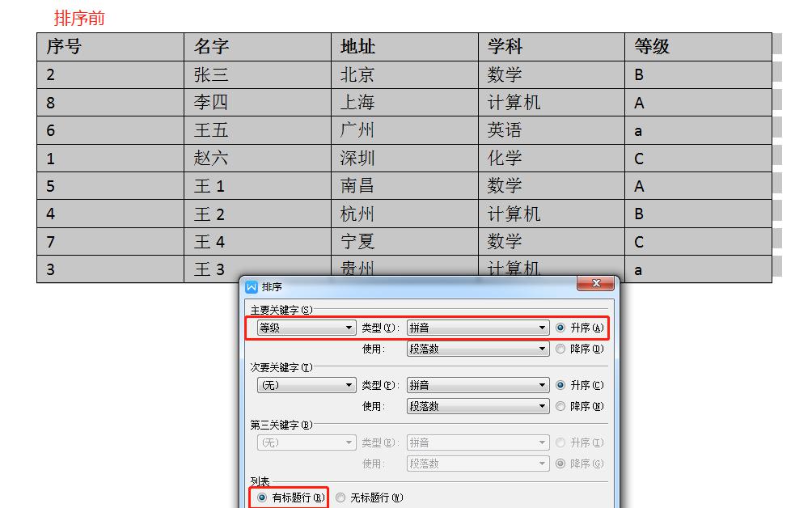The width and height of the screenshot is (812, 508).
Task: Click the 宁夏 address cell
Action: (404, 242)
